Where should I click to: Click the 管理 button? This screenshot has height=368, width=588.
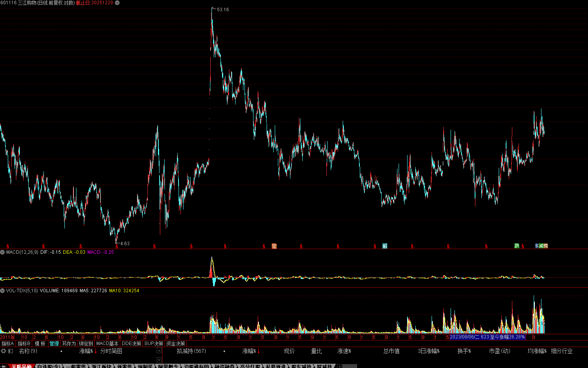pyautogui.click(x=54, y=344)
